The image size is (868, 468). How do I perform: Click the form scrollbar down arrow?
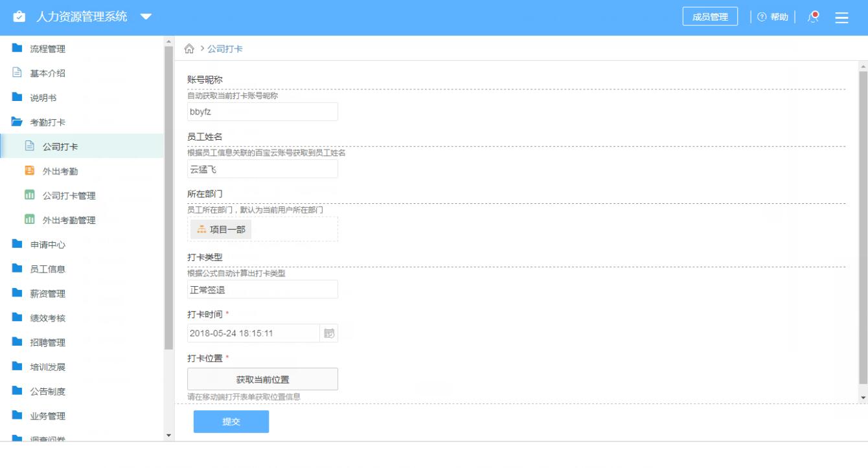pyautogui.click(x=862, y=397)
